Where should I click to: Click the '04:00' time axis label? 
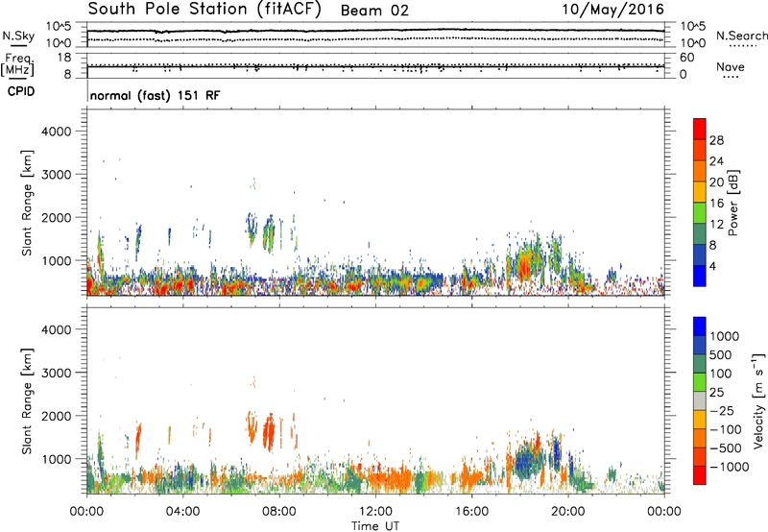pos(182,512)
